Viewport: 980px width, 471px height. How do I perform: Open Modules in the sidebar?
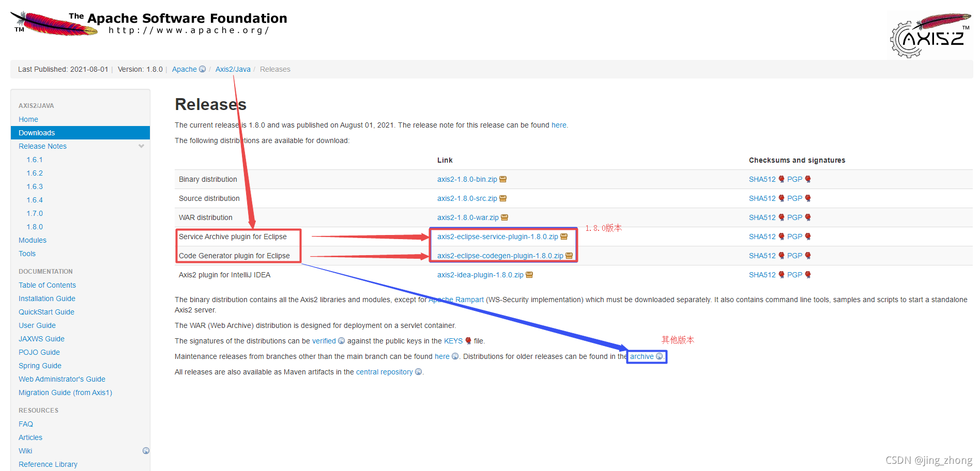pyautogui.click(x=33, y=240)
